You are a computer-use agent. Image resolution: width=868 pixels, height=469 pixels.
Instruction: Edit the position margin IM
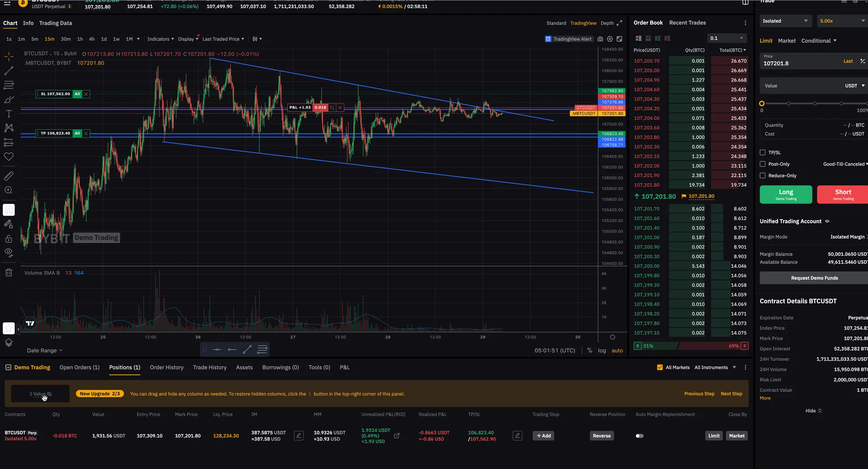pyautogui.click(x=299, y=436)
